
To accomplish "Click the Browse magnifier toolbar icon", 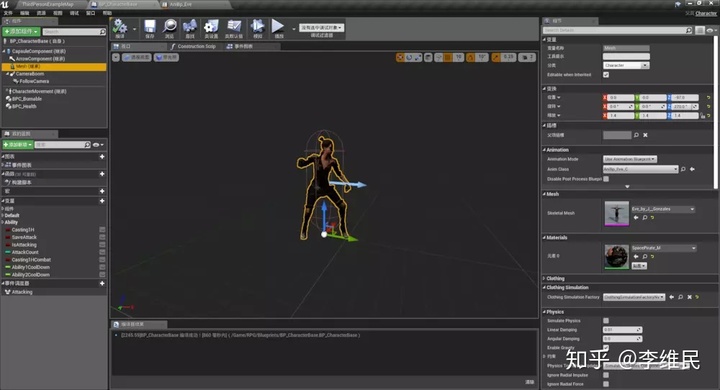I will (x=169, y=27).
